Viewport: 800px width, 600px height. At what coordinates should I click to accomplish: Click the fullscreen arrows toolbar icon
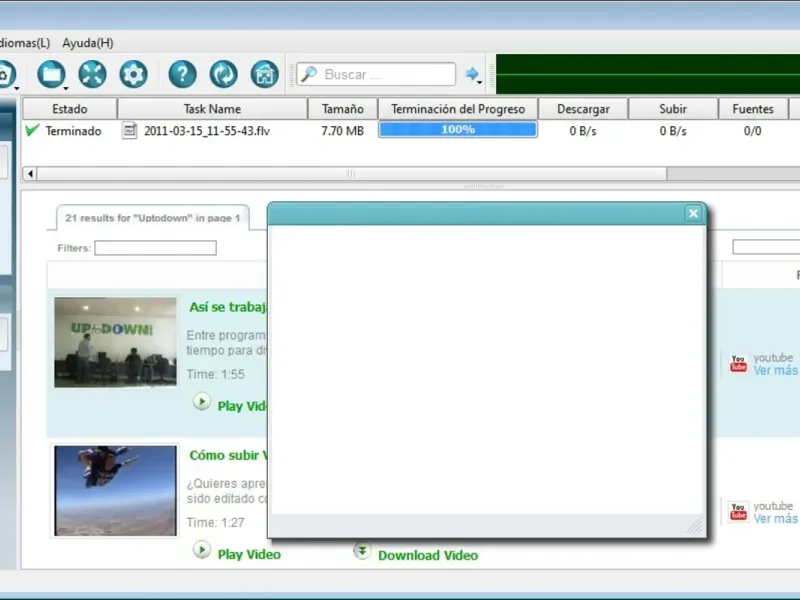[x=92, y=74]
